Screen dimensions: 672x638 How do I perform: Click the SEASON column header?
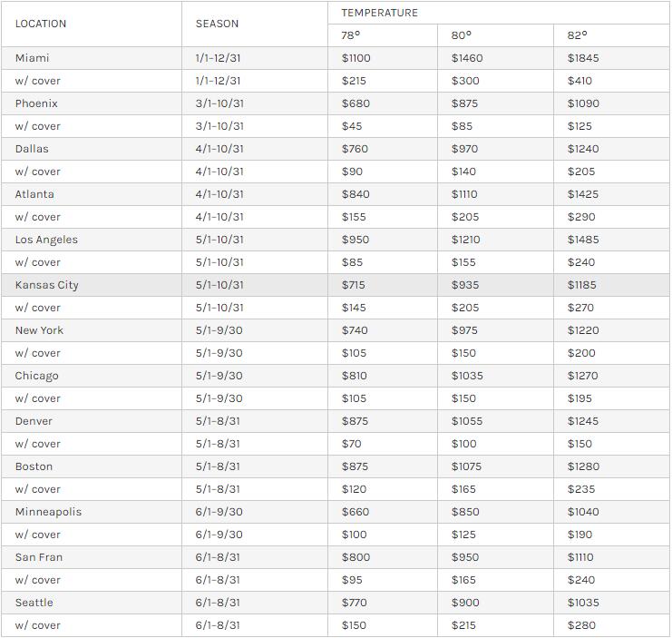(x=217, y=24)
